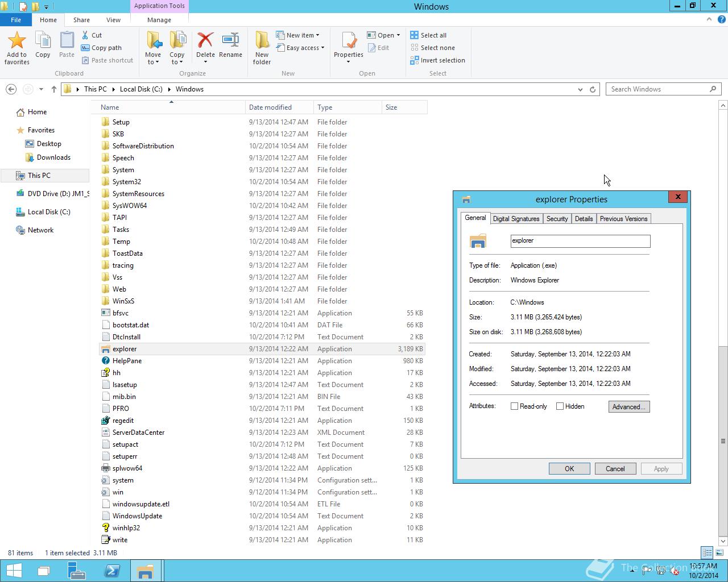
Task: Click the search magnifier icon
Action: coord(713,89)
